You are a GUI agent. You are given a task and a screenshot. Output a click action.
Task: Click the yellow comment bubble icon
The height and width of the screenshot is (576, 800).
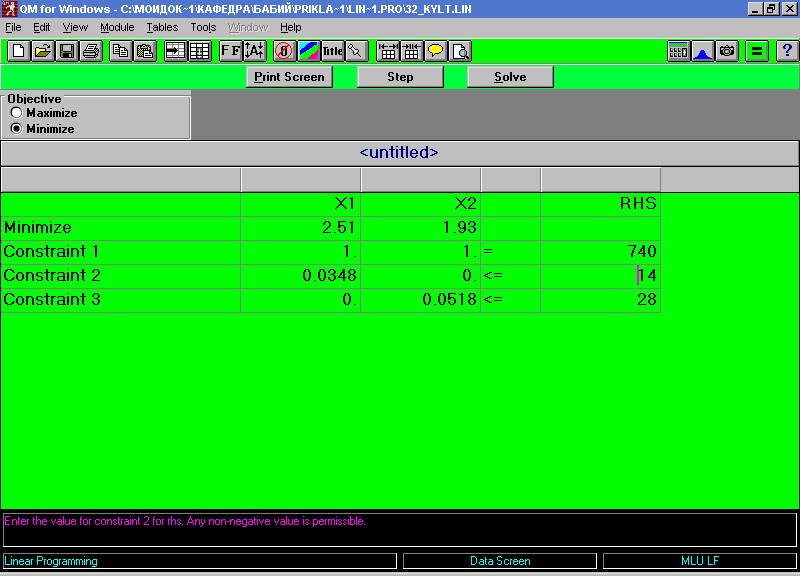(x=436, y=51)
